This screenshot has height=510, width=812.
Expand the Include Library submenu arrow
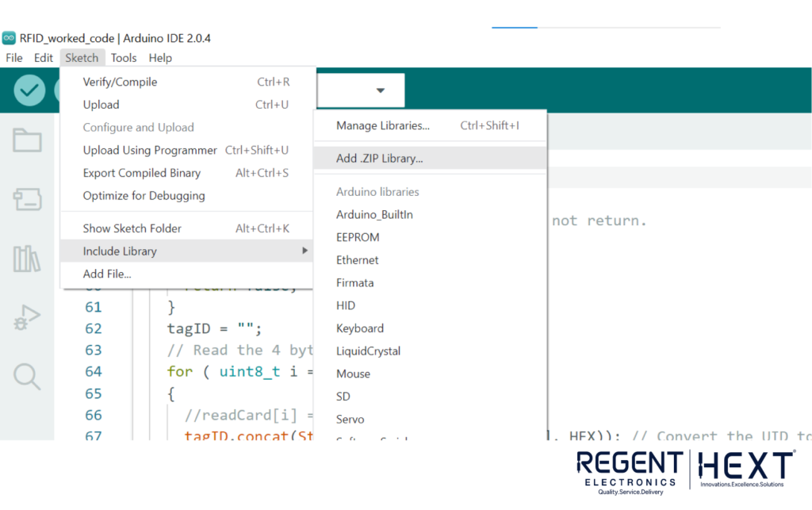[x=304, y=251]
